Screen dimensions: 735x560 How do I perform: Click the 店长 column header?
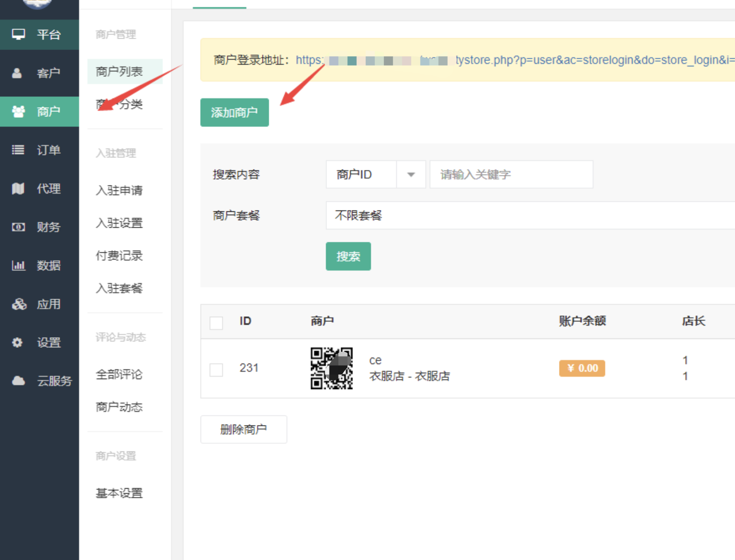click(693, 321)
